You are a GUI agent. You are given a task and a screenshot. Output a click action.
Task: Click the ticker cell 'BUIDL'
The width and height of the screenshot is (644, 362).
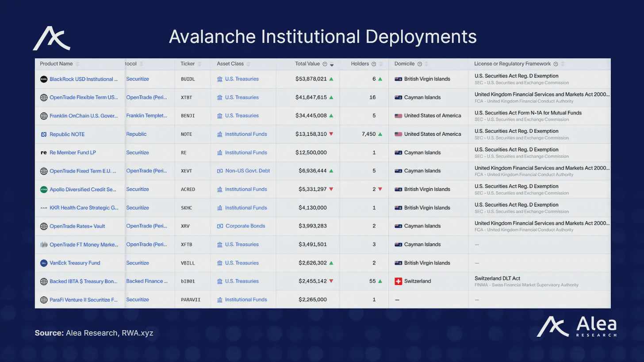pos(188,79)
